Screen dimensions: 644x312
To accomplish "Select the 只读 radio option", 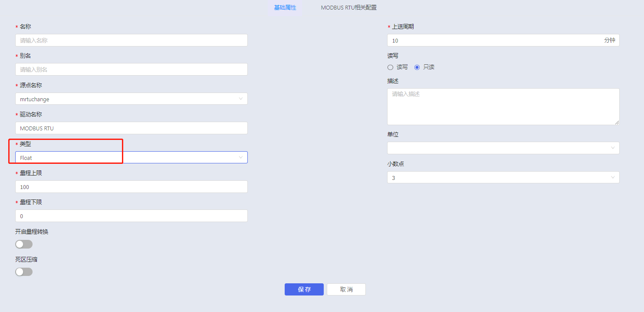I will pyautogui.click(x=417, y=67).
